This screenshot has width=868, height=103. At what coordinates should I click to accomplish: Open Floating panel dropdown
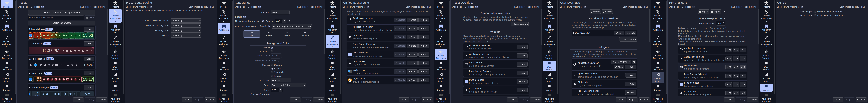coord(186,31)
